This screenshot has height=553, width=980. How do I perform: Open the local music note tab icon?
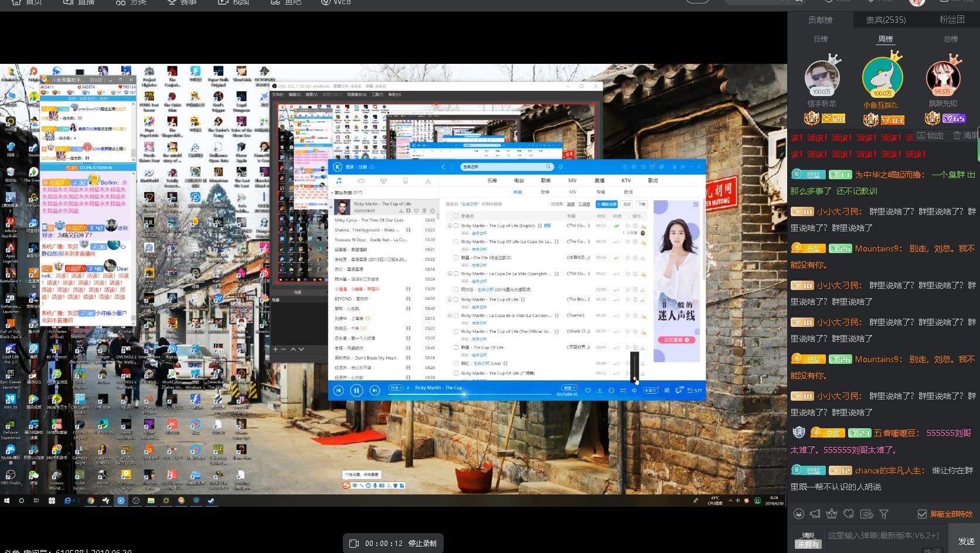coord(339,180)
